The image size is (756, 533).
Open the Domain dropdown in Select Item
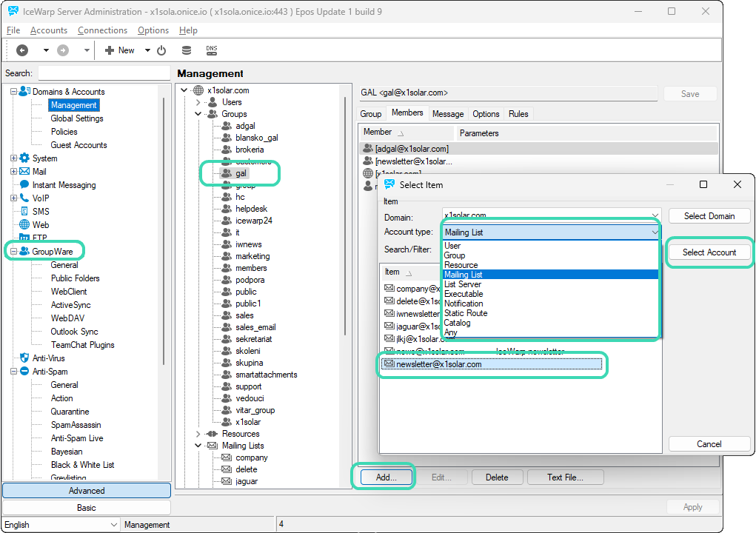pos(655,215)
